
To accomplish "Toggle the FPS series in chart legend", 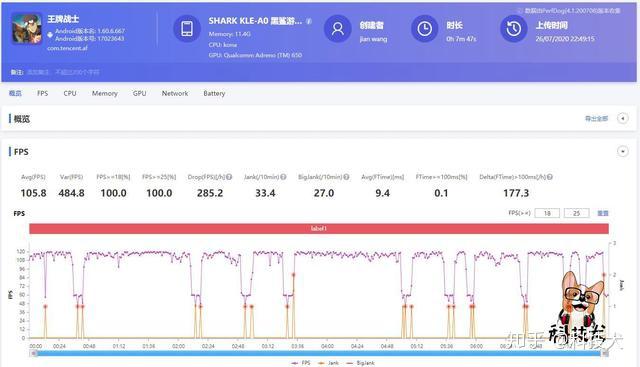I will 301,363.
